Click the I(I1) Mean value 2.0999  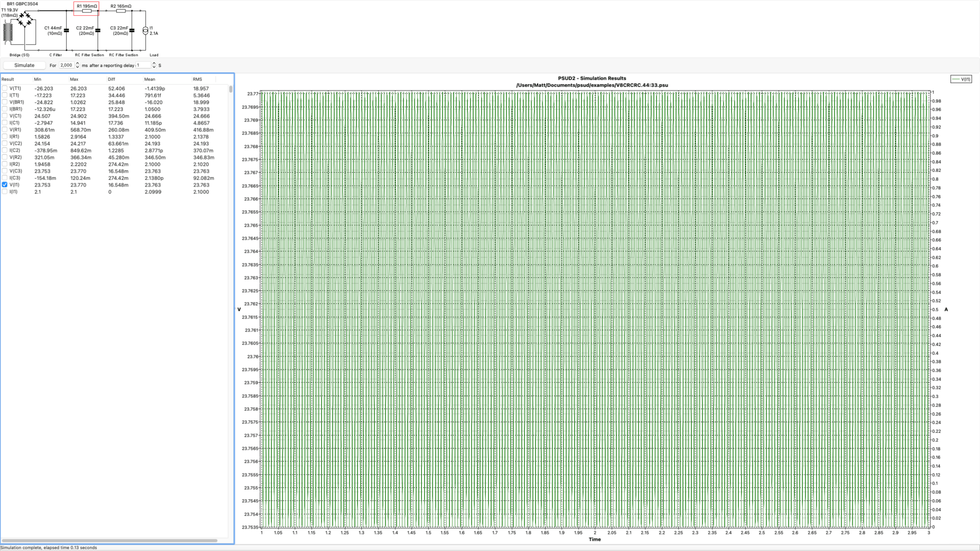pos(153,192)
